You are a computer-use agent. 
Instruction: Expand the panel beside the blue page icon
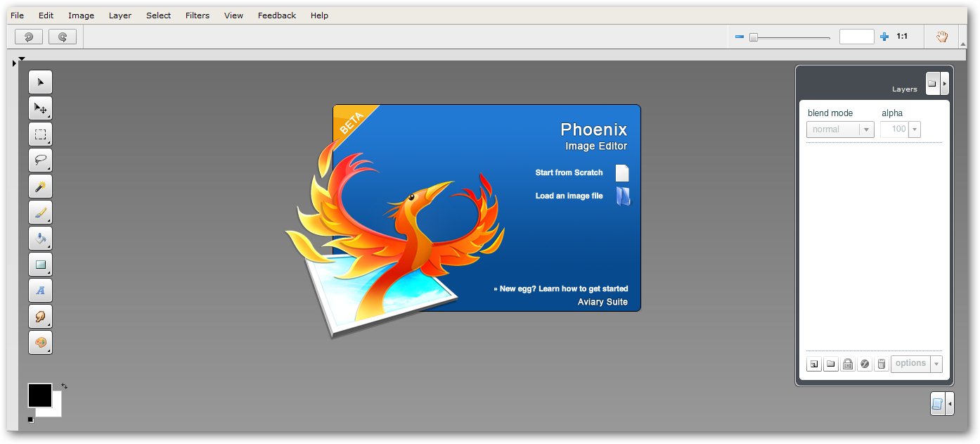[950, 404]
